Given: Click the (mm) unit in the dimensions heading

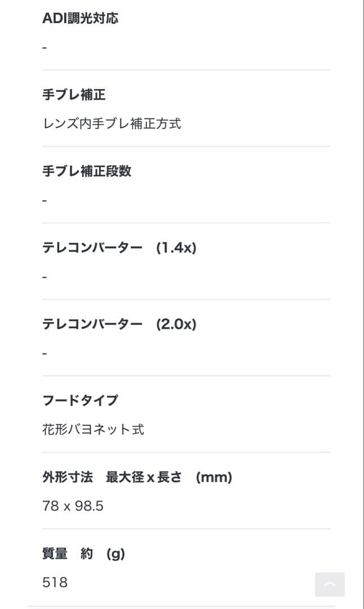Looking at the screenshot, I should 214,477.
